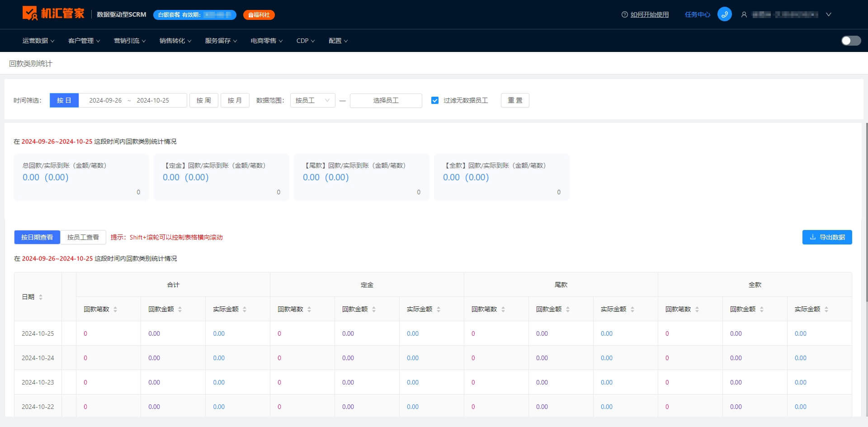
Task: Click the 福利社 gift badge
Action: pos(259,15)
